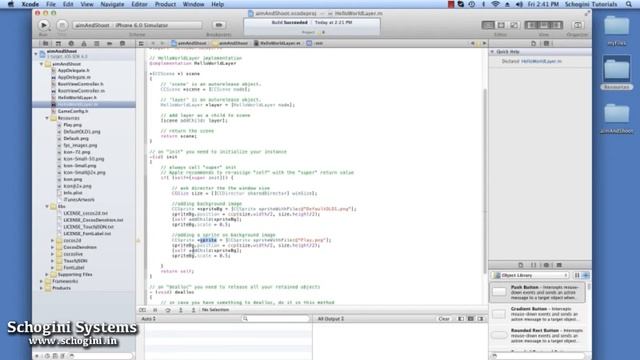Open AppDelegate.h in navigator
Image resolution: width=640 pixels, height=360 pixels.
point(73,71)
